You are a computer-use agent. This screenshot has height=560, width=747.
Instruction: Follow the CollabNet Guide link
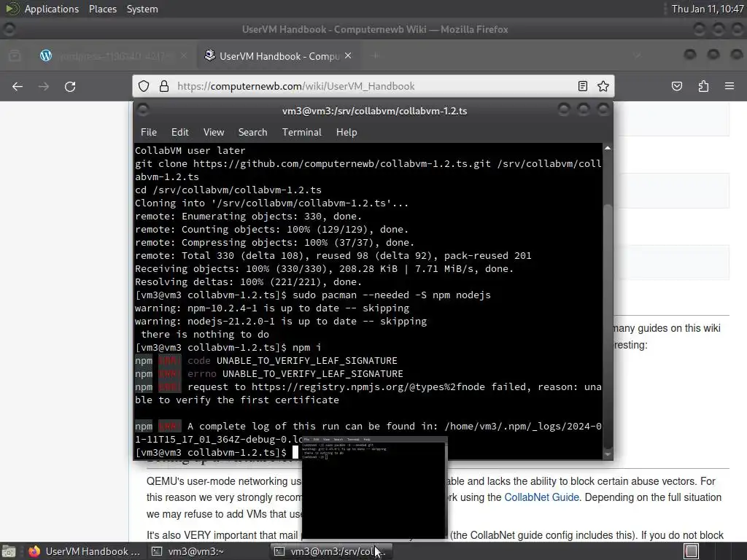[x=541, y=497]
